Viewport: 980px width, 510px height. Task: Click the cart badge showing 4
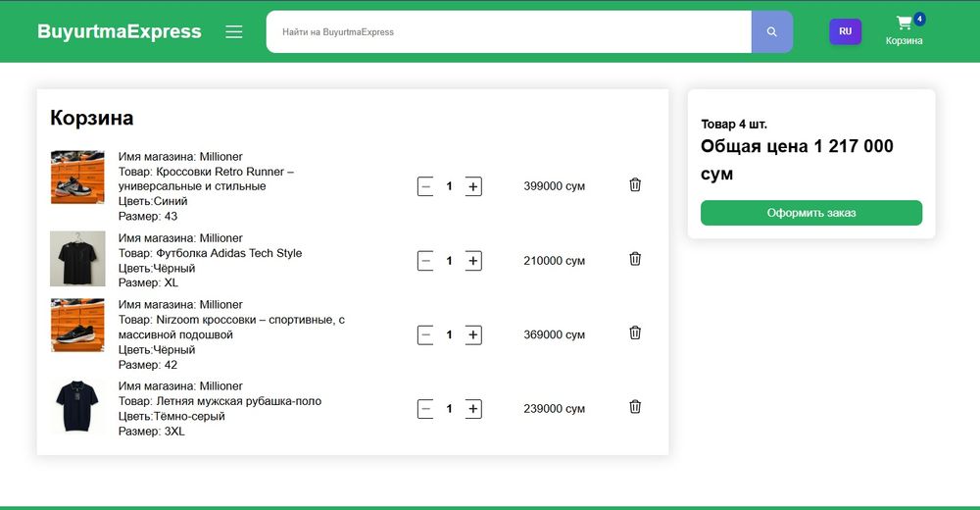[x=919, y=19]
